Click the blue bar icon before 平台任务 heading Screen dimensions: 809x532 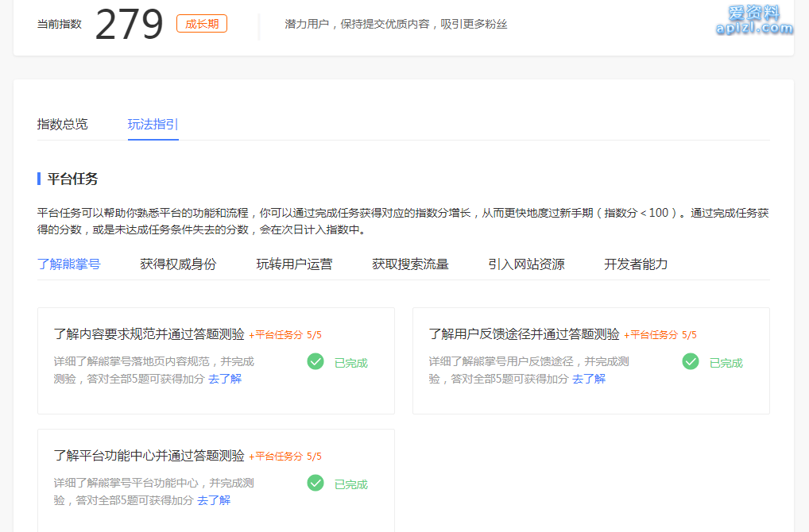pos(37,179)
